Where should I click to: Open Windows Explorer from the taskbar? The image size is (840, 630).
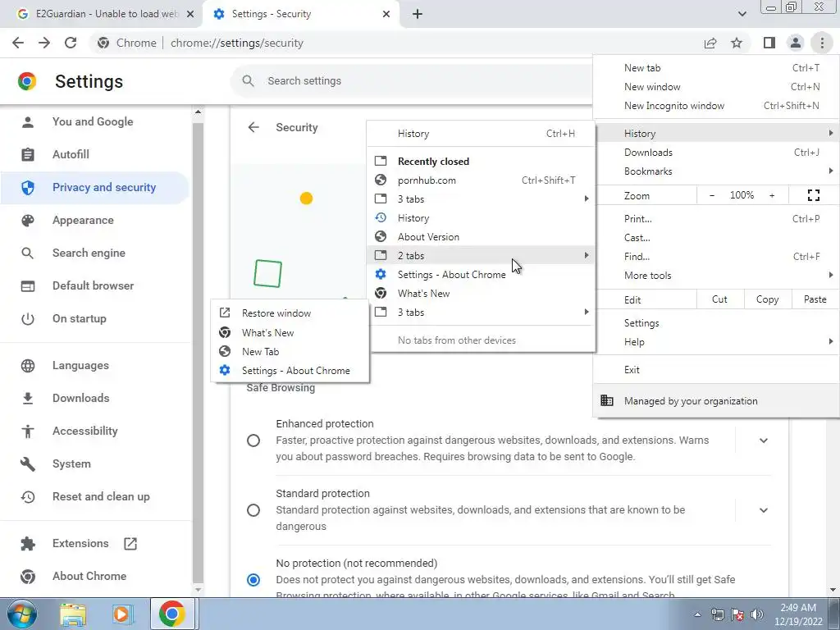click(x=73, y=614)
